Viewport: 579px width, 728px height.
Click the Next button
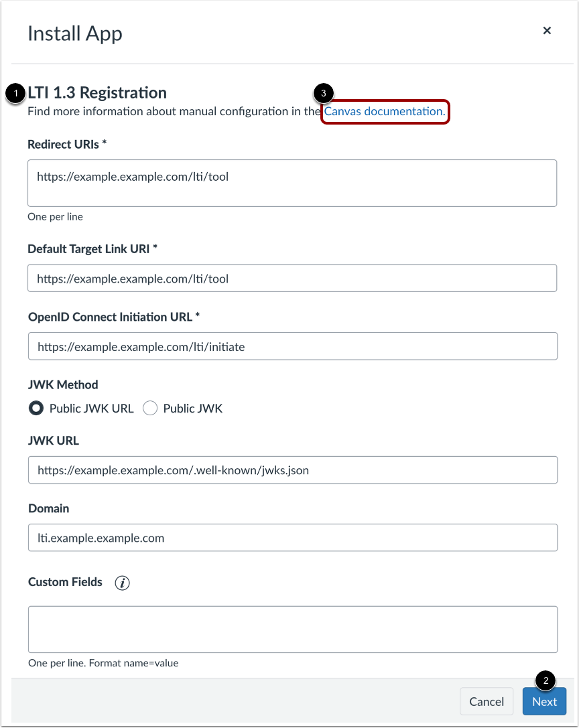point(544,701)
